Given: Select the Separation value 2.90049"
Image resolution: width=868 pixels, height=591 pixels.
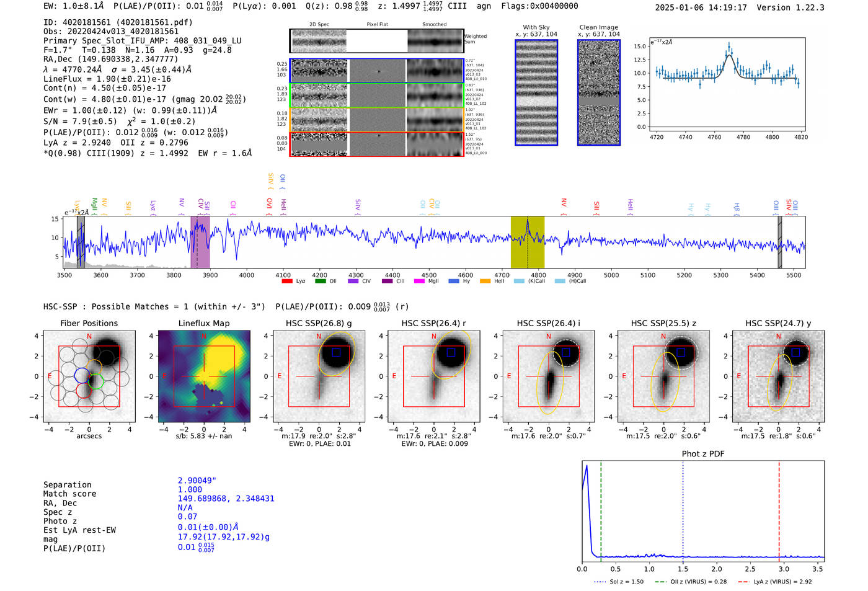Looking at the screenshot, I should (197, 481).
